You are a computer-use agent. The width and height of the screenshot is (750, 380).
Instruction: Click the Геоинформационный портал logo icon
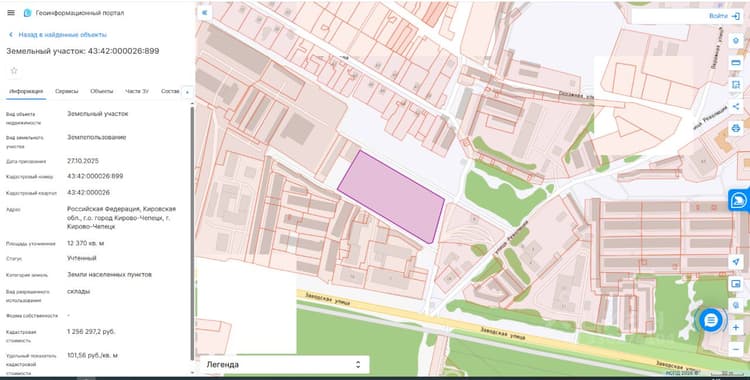click(27, 13)
